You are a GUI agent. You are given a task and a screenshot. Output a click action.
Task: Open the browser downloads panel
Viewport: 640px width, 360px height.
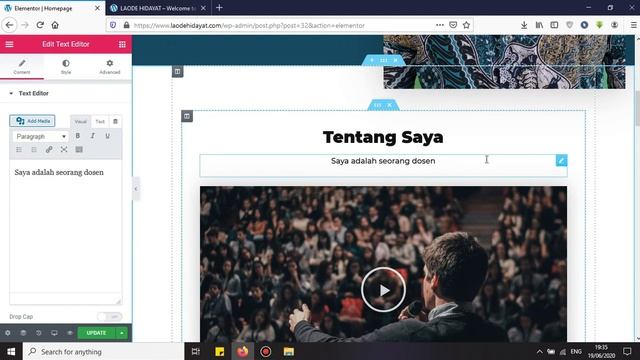click(x=524, y=25)
